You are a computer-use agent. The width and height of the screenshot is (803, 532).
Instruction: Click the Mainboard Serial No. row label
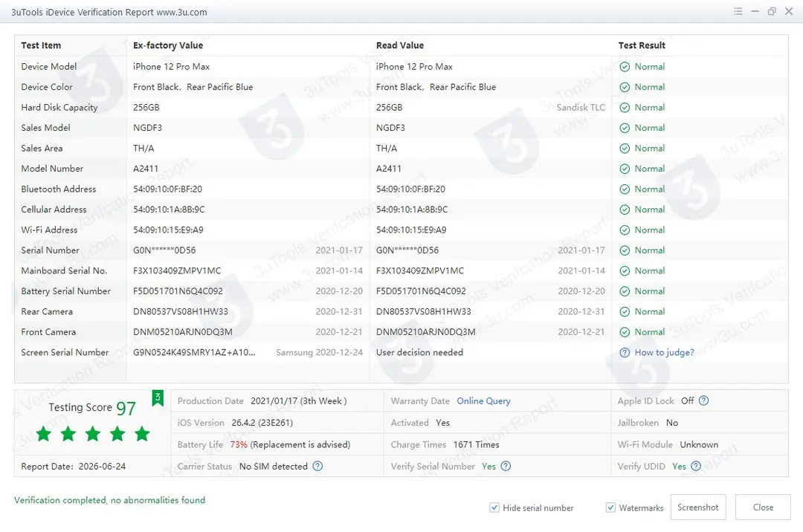[64, 270]
